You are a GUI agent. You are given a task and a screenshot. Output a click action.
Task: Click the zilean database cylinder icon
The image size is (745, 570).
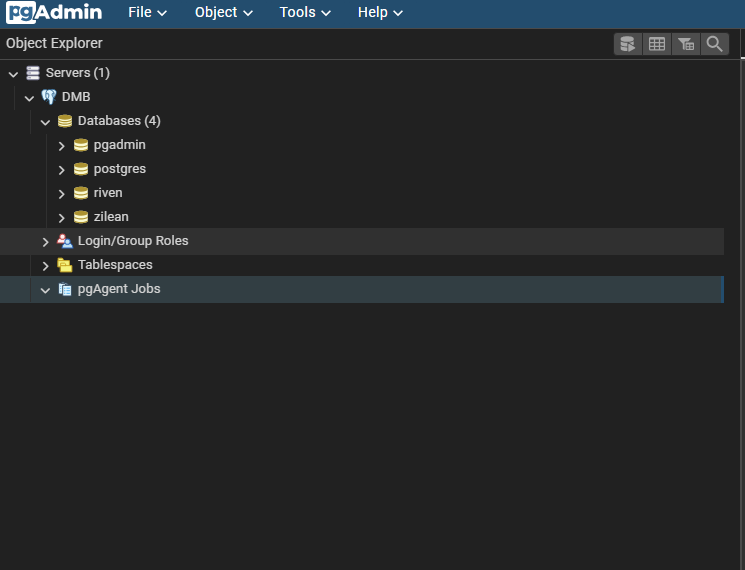coord(81,217)
